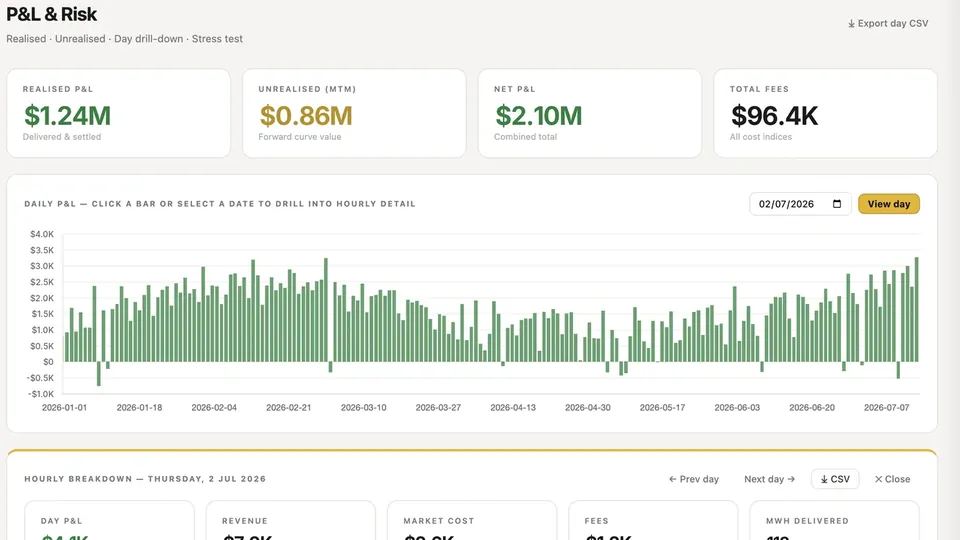
Task: Click the yellow View day button
Action: coord(888,204)
